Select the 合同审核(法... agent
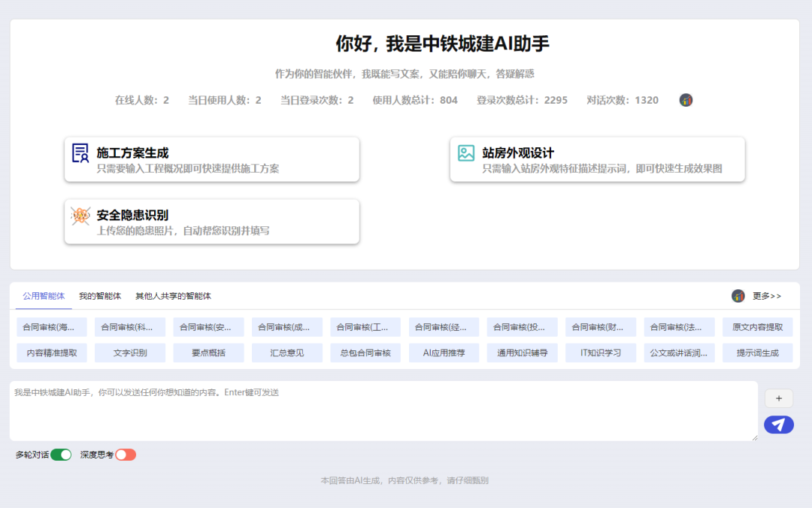812x508 pixels. coord(680,328)
